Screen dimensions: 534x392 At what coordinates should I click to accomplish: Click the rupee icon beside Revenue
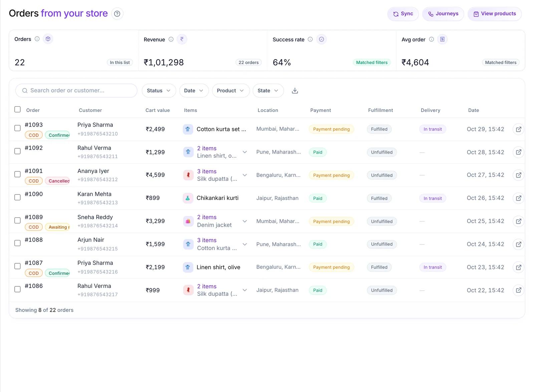coord(182,39)
